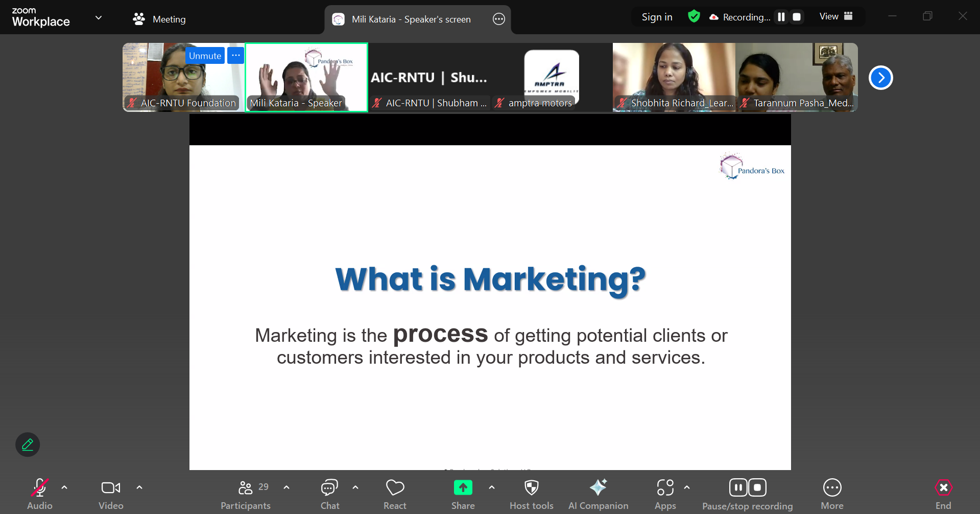Click the Sign in button
This screenshot has width=980, height=514.
[657, 17]
